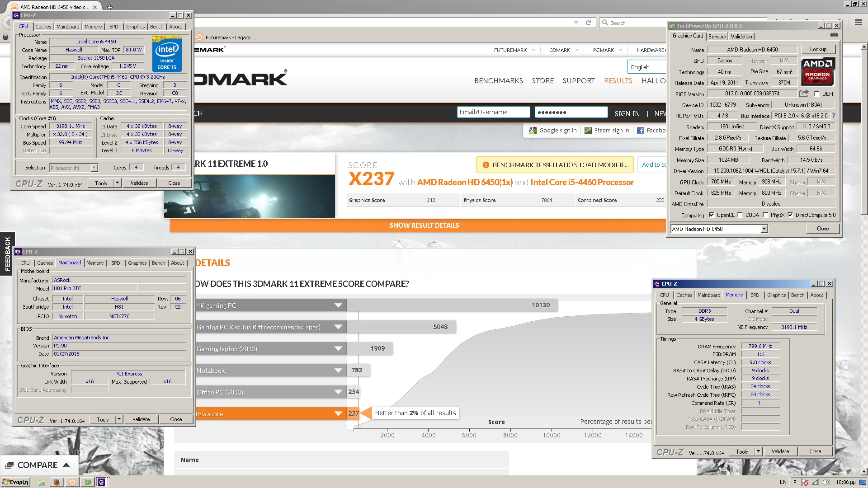Click the Facebook sign in icon
The height and width of the screenshot is (488, 868).
pyautogui.click(x=641, y=131)
